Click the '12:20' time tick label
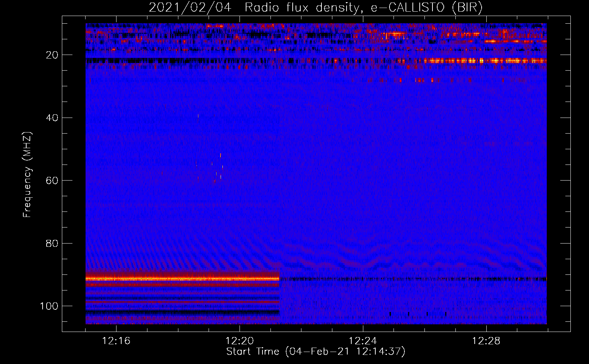589x364 pixels. [x=240, y=341]
